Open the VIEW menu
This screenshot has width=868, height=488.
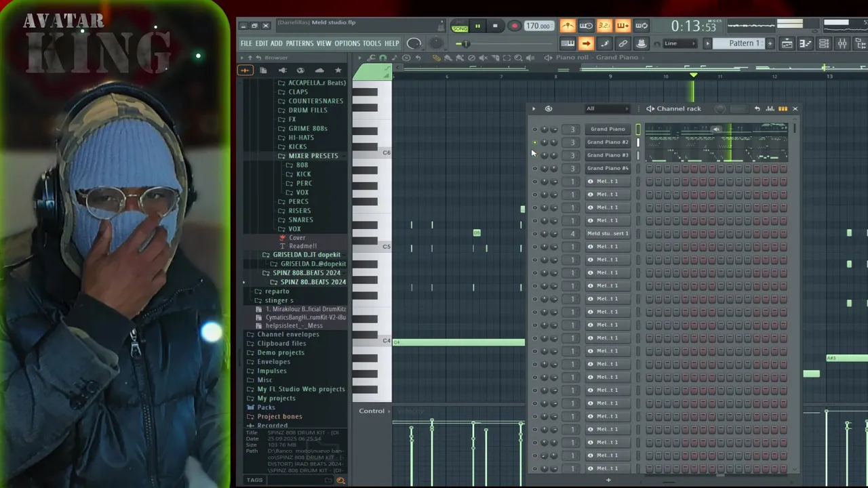[323, 43]
